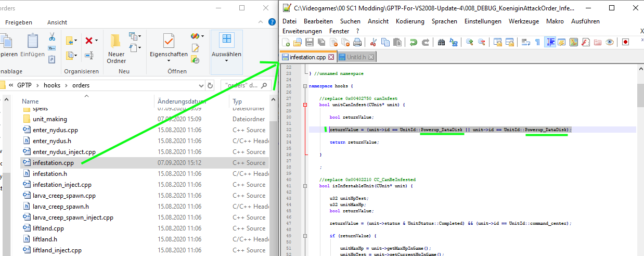
Task: Select the unit_making folder
Action: [50, 119]
